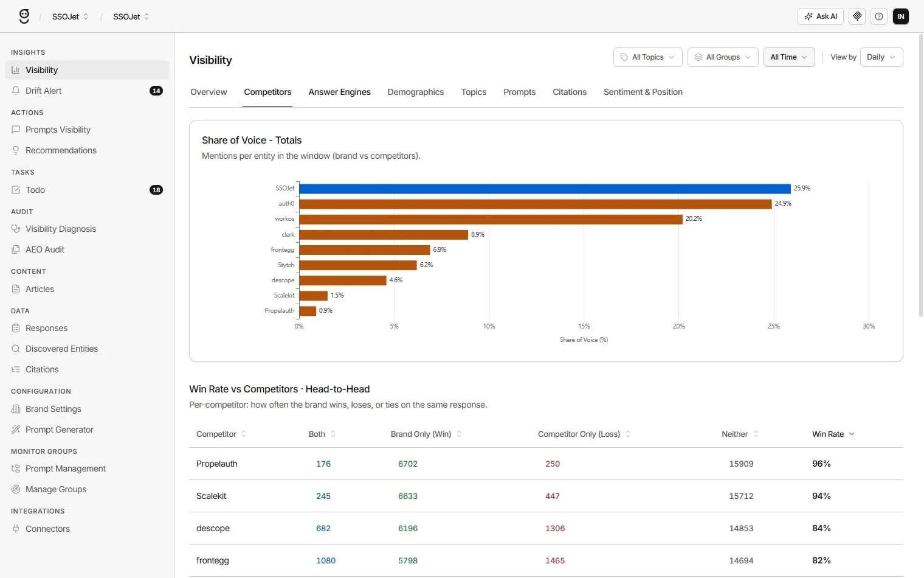Sort by the Competitor Only (Loss) column
Viewport: 924px width, 578px height.
pyautogui.click(x=584, y=434)
